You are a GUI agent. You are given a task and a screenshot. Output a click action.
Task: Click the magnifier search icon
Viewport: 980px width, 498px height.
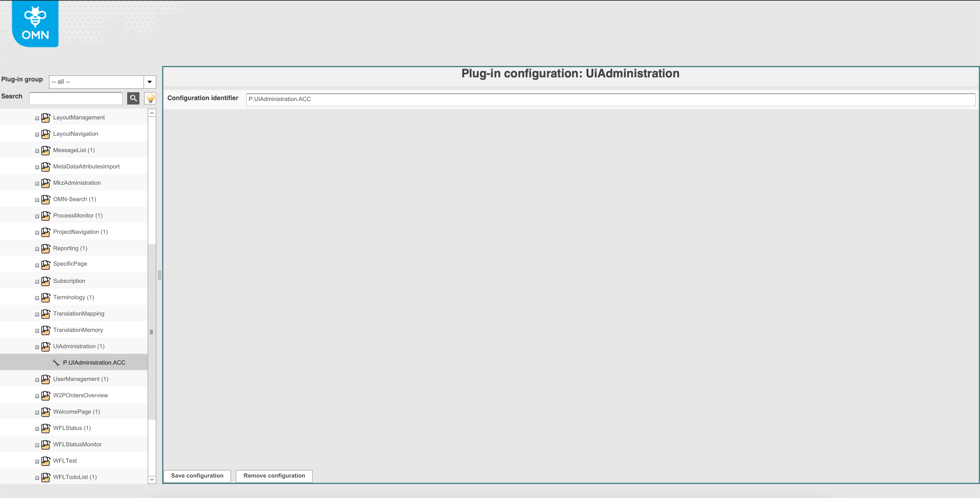(x=133, y=98)
